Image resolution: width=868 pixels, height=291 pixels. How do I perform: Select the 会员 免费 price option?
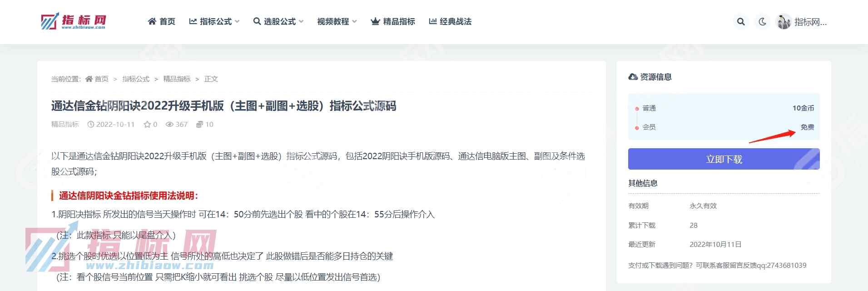[x=724, y=127]
